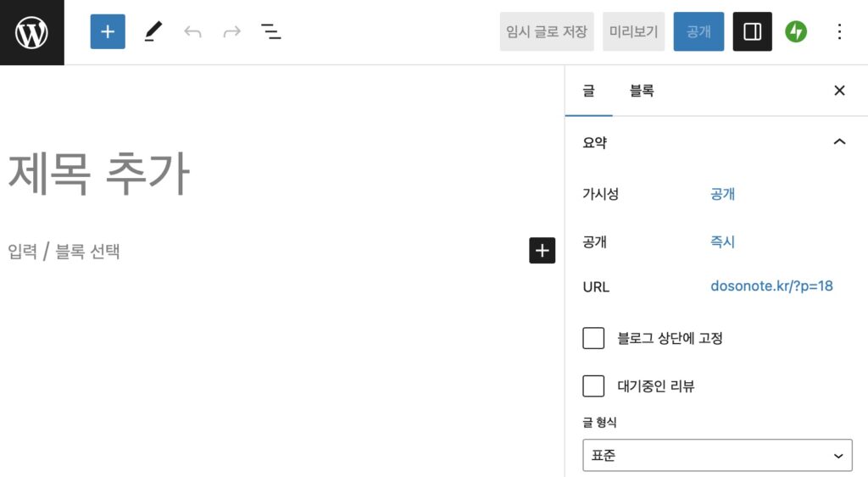
Task: Click the 임시 글로 저장 button
Action: point(547,32)
